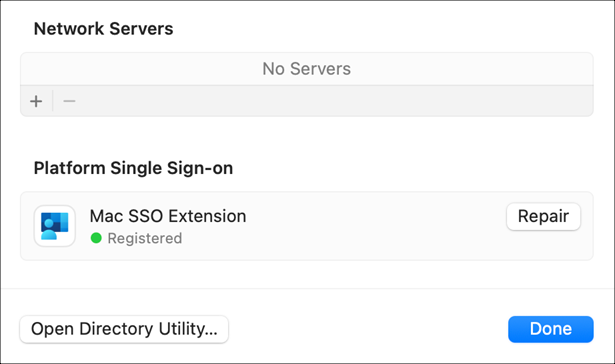The height and width of the screenshot is (364, 615).
Task: Click the Mac SSO Extension app icon
Action: point(55,226)
